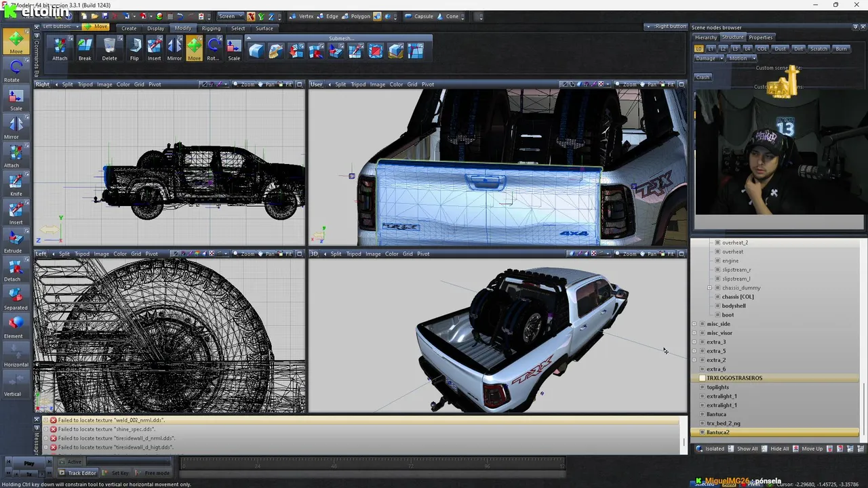Select the Knife tool in left sidebar

pyautogui.click(x=16, y=184)
